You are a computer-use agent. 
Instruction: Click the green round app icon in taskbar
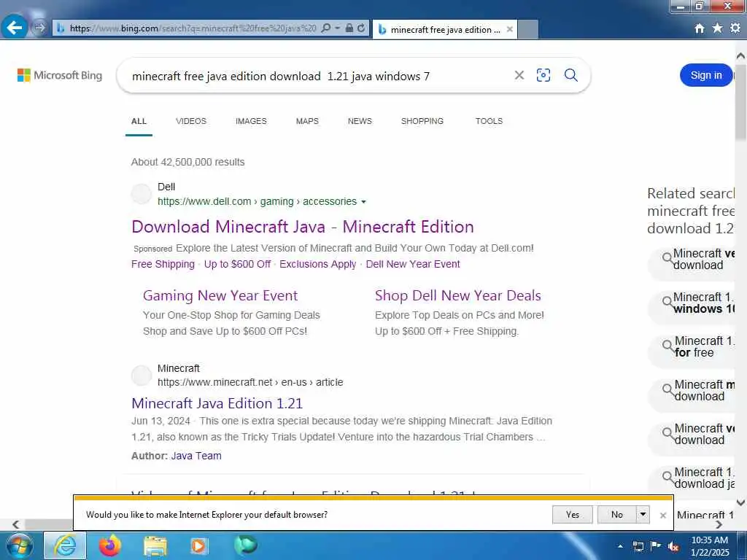click(x=245, y=545)
